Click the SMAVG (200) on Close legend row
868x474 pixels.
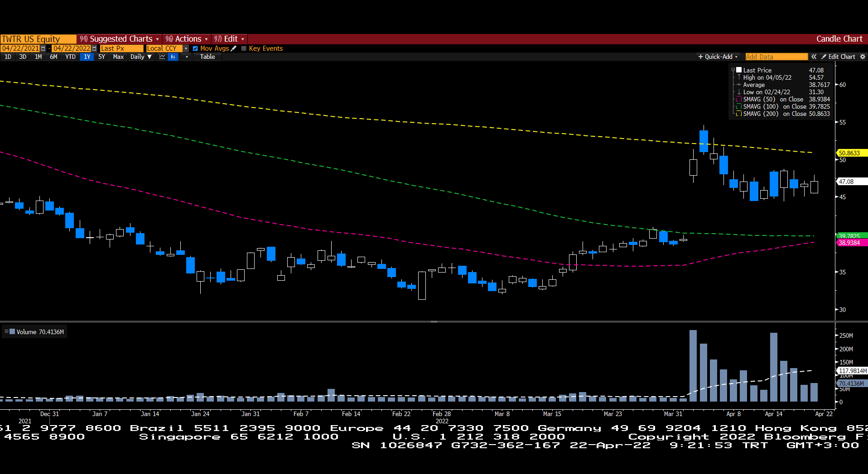[x=783, y=114]
